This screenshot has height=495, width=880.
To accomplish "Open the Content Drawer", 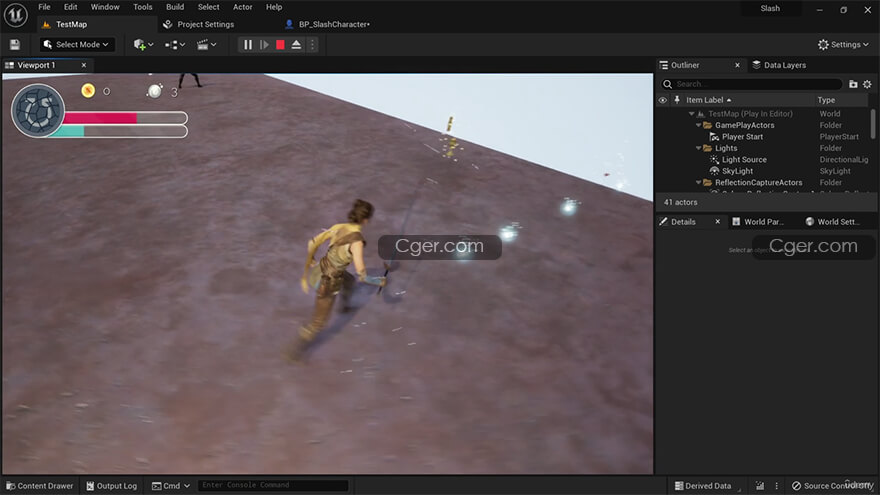I will pos(40,485).
